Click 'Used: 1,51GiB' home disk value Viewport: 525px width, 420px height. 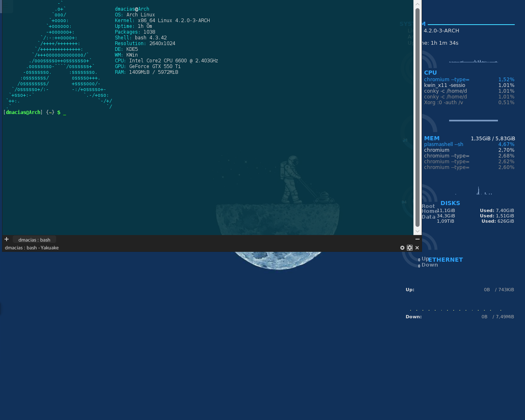pyautogui.click(x=497, y=216)
